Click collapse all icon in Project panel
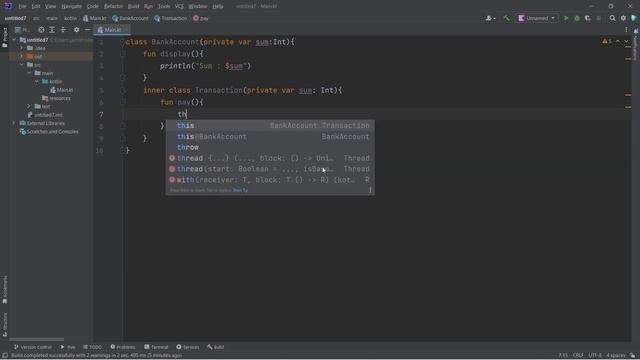640x360 pixels. [x=63, y=30]
